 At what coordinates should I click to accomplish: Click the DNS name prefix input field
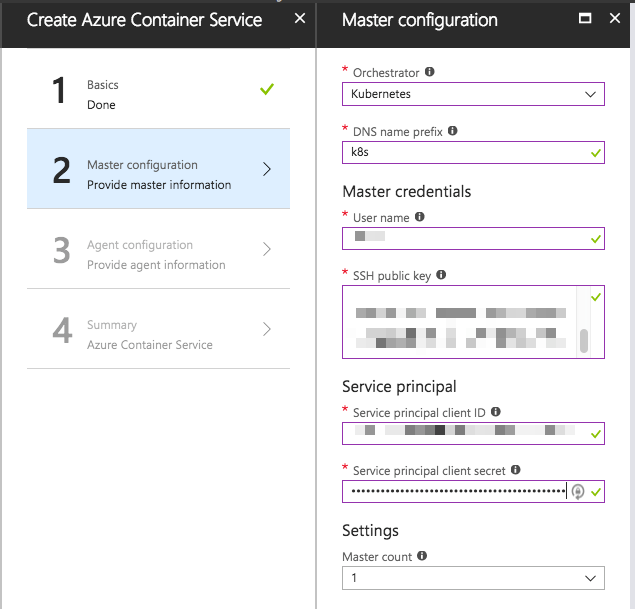pyautogui.click(x=465, y=152)
